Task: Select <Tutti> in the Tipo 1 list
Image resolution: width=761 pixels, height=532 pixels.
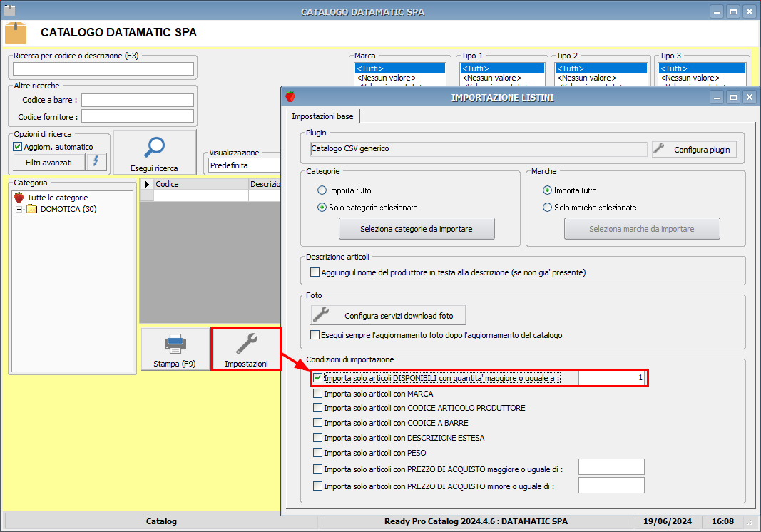Action: 502,68
